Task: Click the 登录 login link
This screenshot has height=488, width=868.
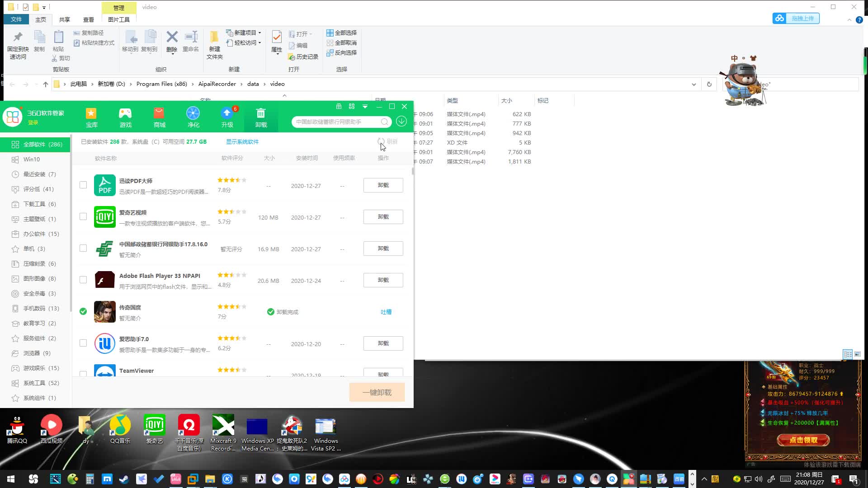Action: pos(33,123)
